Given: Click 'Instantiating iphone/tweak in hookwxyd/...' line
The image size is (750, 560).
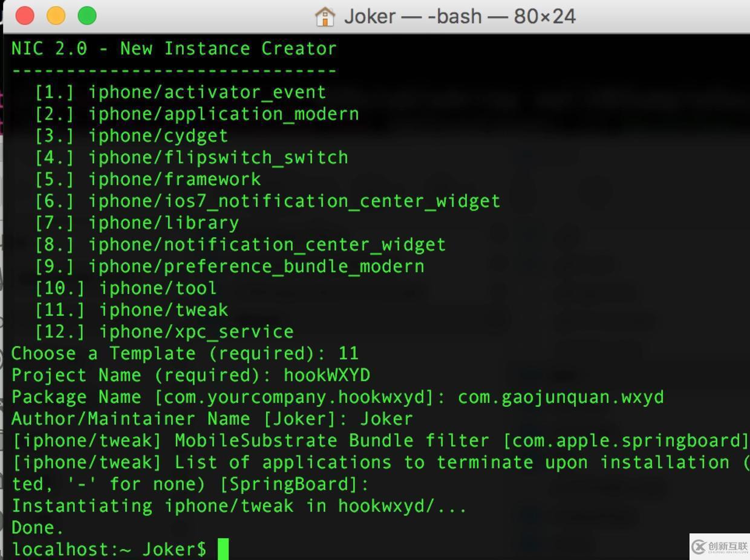Looking at the screenshot, I should [x=239, y=506].
